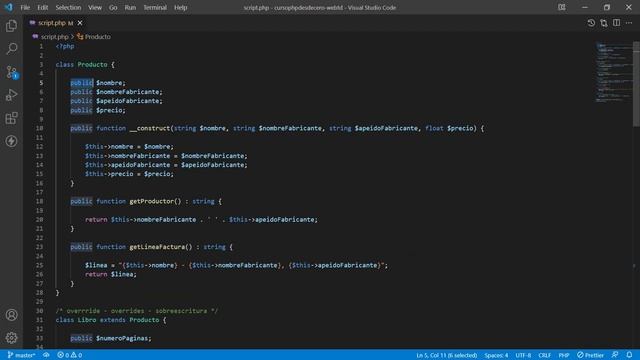640x360 pixels.
Task: Open the editor More Actions ellipsis
Action: click(x=629, y=23)
